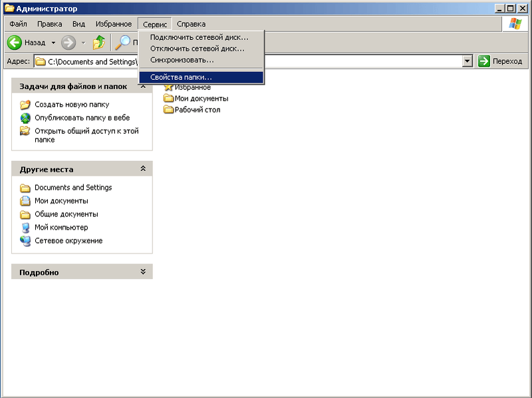Click the green Go arrow icon
This screenshot has width=532, height=398.
(x=484, y=61)
